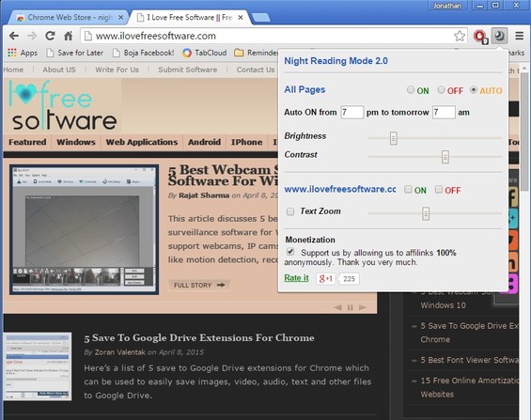Enable ON checkbox for www.ilovefreesoftware.com
531x420 pixels.
(408, 189)
